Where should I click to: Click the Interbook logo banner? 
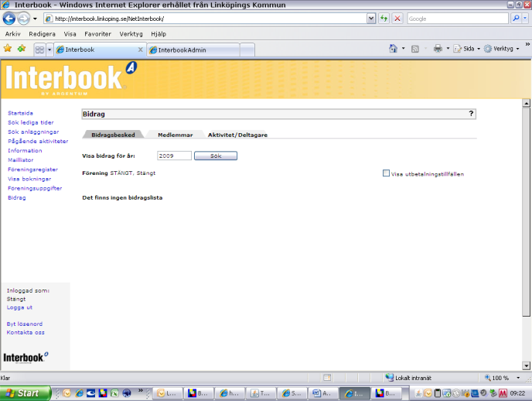click(71, 79)
